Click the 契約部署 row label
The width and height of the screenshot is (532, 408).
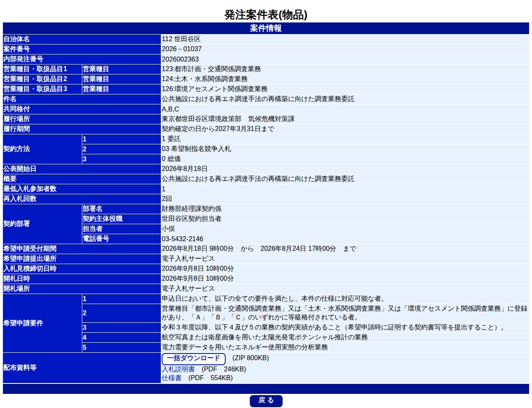pyautogui.click(x=17, y=224)
